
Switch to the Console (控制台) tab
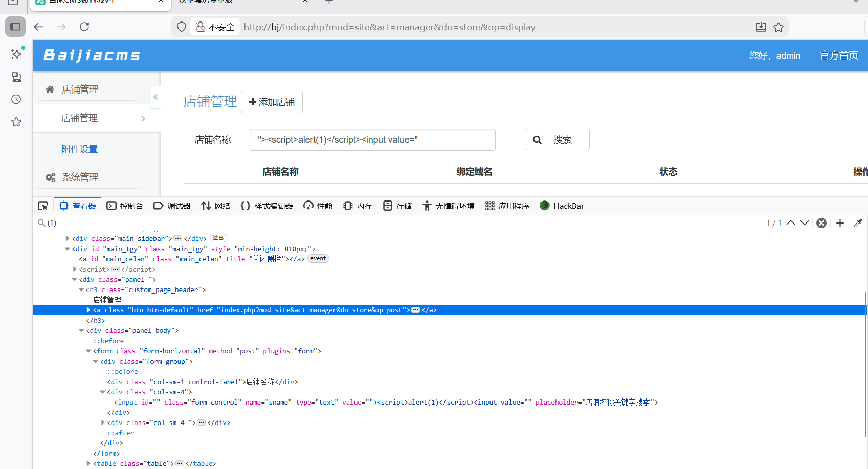tap(125, 206)
